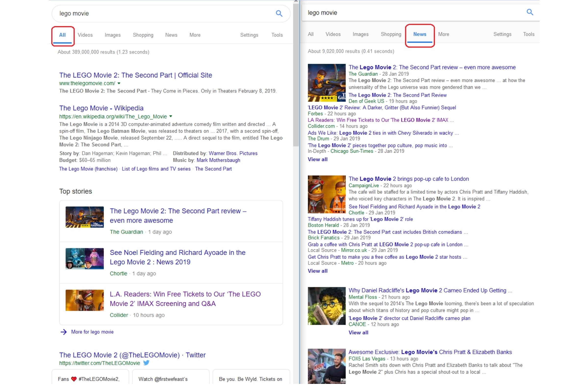This screenshot has height=390, width=588.
Task: Open The LEGO Movie 2 Twitter result
Action: pyautogui.click(x=132, y=355)
